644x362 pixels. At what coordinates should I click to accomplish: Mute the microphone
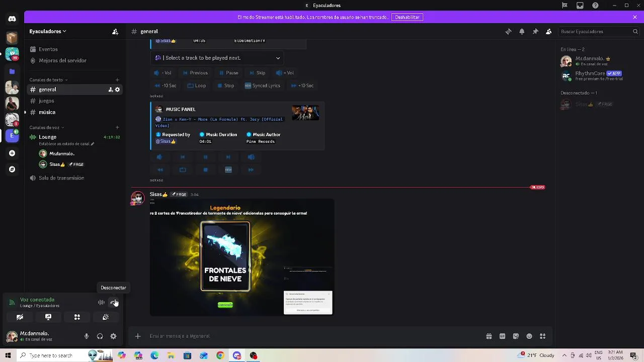coord(87,336)
